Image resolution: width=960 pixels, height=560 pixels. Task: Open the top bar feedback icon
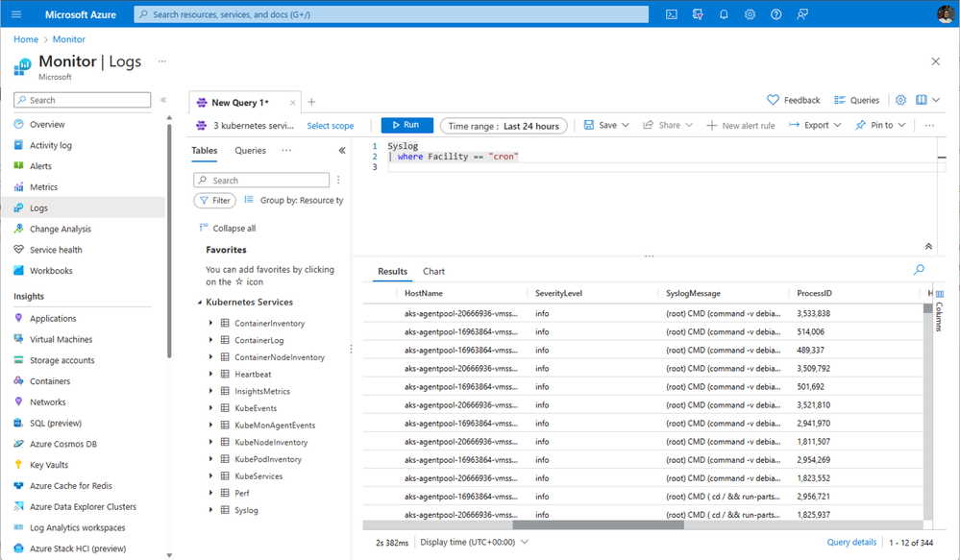coord(802,14)
